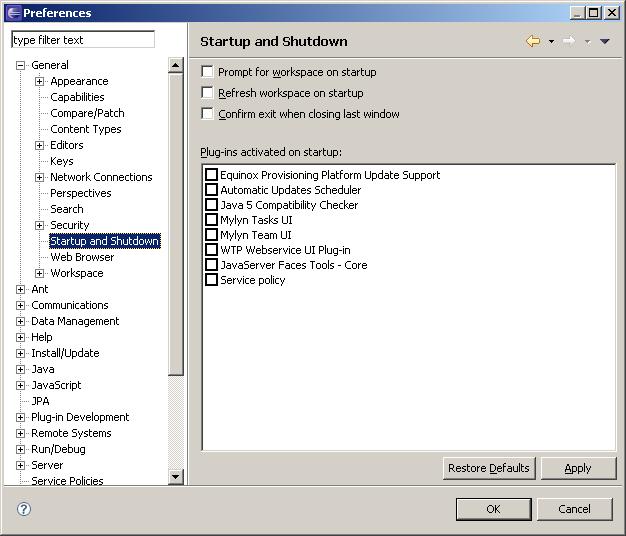Check Service policy plug-in
Viewport: 626px width, 536px height.
[x=211, y=280]
